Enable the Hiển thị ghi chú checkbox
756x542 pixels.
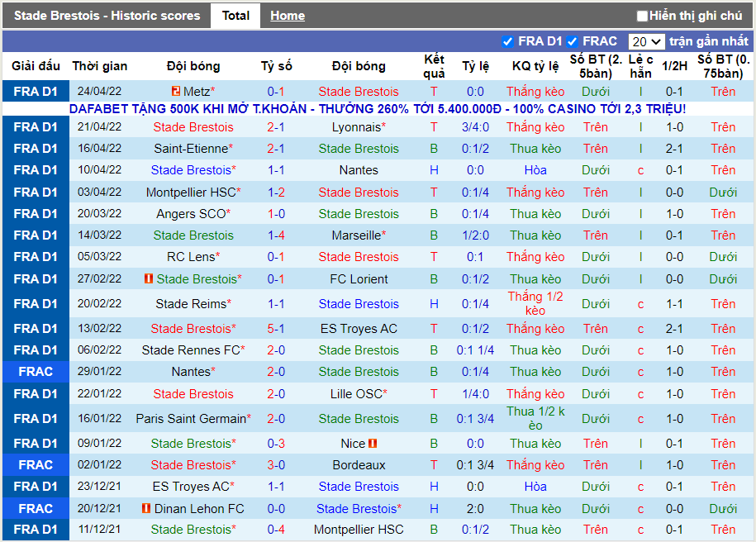click(642, 17)
